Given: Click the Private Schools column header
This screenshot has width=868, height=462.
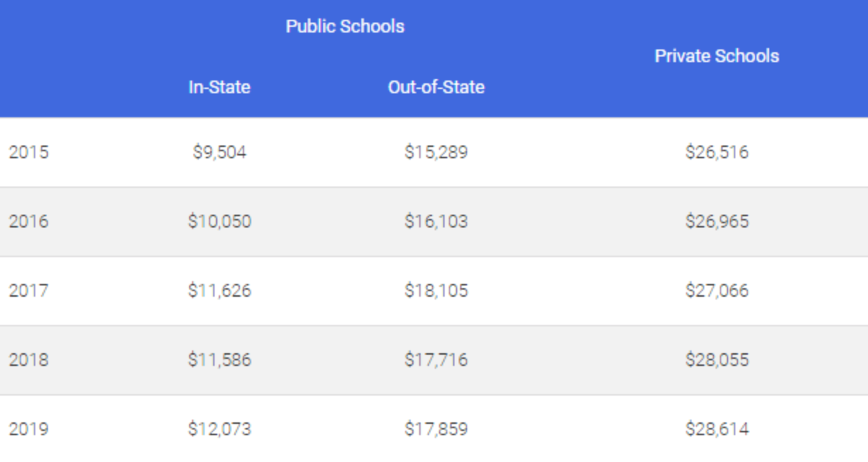Looking at the screenshot, I should coord(716,57).
